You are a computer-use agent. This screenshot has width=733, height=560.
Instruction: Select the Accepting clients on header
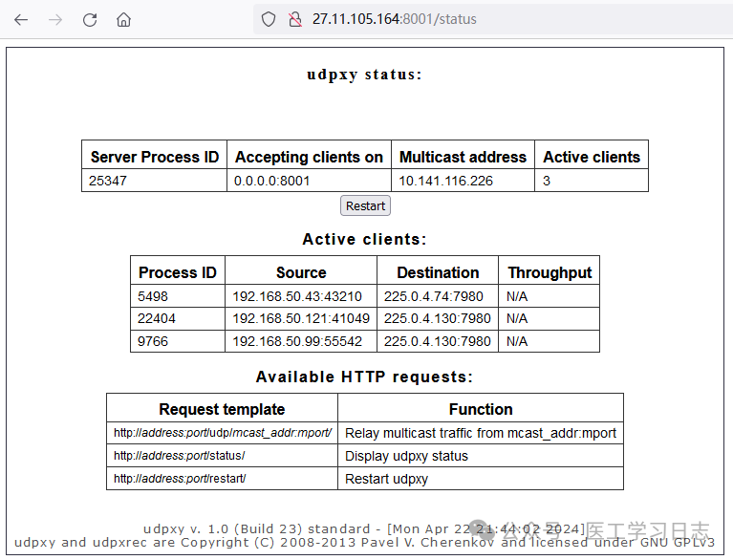coord(309,157)
